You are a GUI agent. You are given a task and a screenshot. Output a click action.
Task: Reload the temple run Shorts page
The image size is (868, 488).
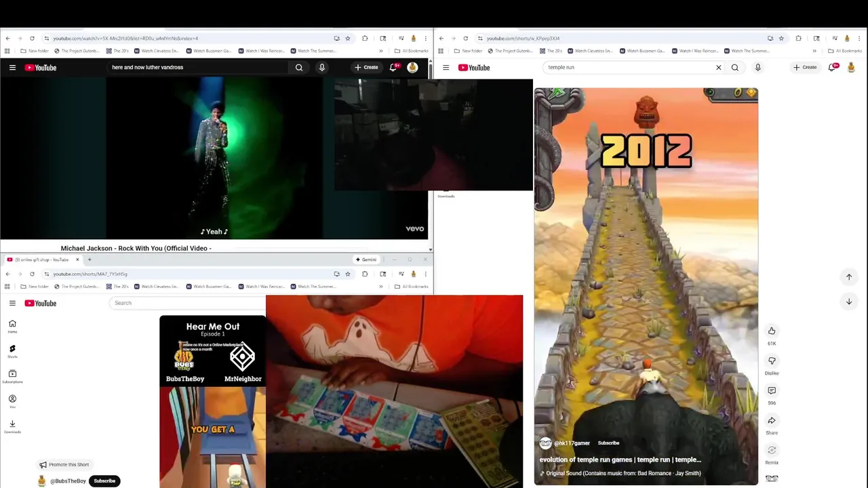(x=465, y=38)
